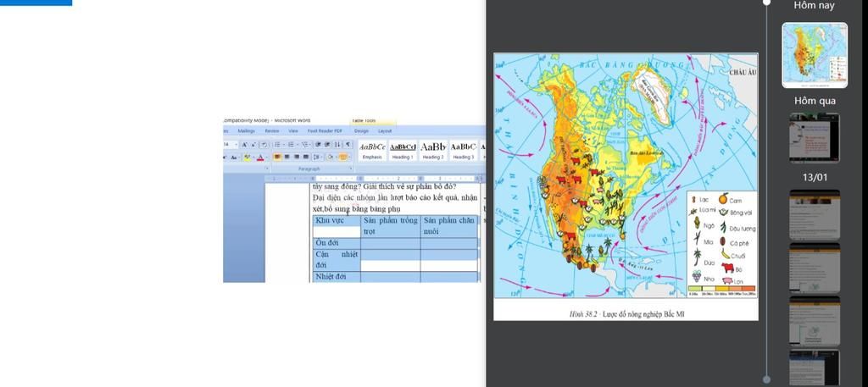Select the Hôm nay map thumbnail
The width and height of the screenshot is (868, 387).
(x=815, y=55)
